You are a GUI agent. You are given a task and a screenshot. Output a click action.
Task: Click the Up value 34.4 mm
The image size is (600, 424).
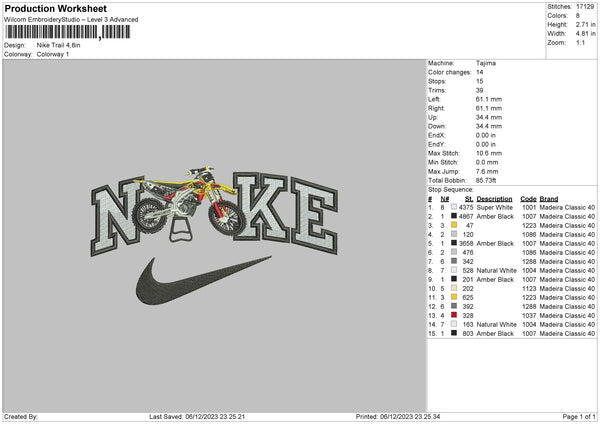click(x=489, y=117)
